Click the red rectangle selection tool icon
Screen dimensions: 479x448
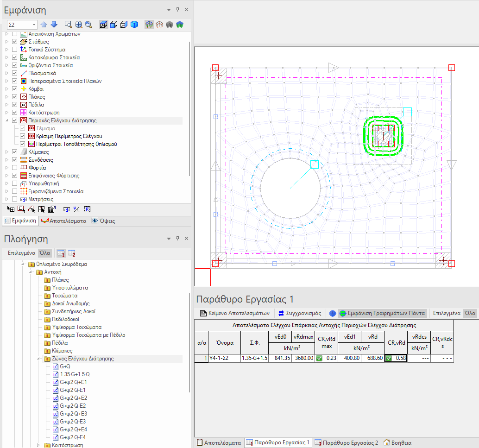pyautogui.click(x=21, y=209)
